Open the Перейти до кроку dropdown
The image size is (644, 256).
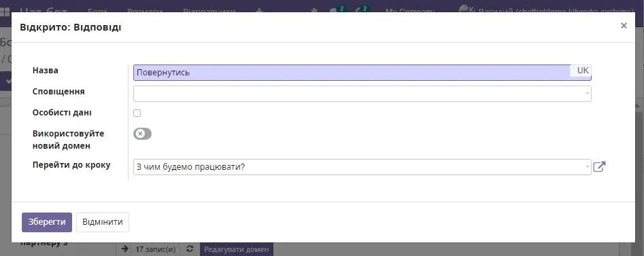[362, 167]
